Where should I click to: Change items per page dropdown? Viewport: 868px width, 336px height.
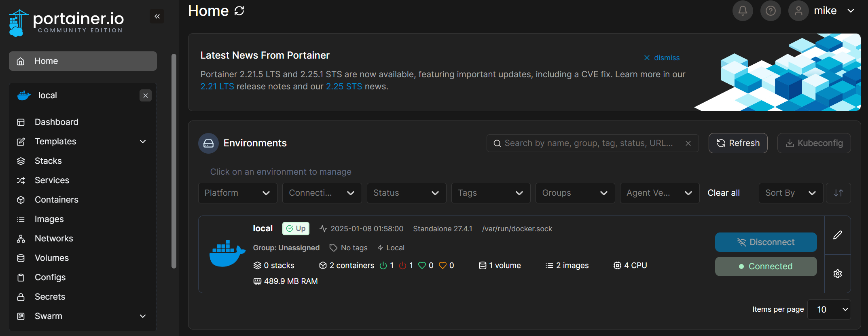coord(829,309)
